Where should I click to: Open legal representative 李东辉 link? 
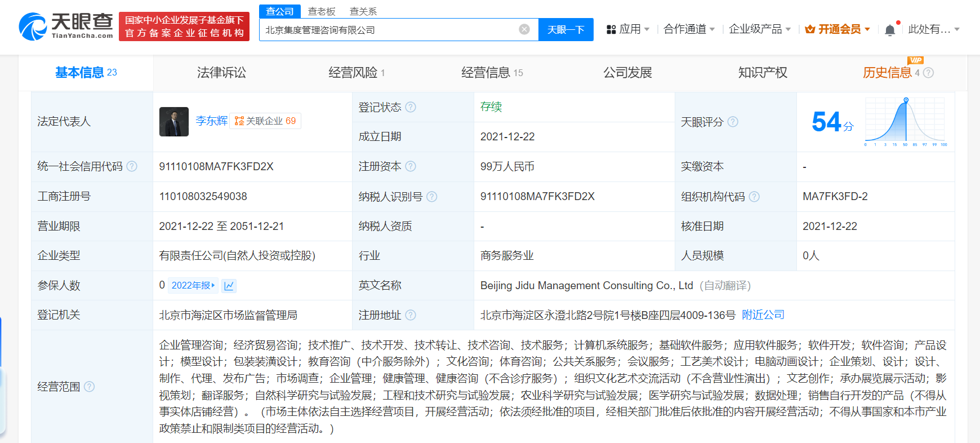pyautogui.click(x=211, y=121)
